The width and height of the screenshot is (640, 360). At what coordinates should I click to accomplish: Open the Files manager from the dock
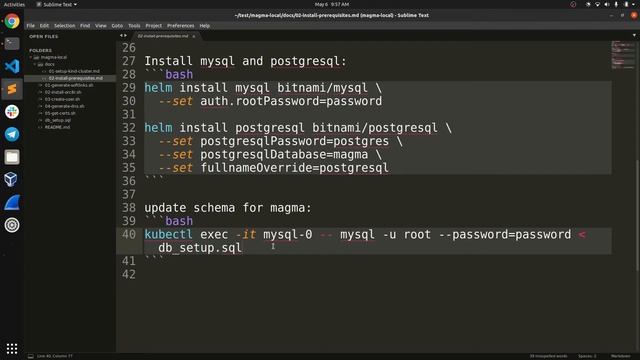point(12,157)
